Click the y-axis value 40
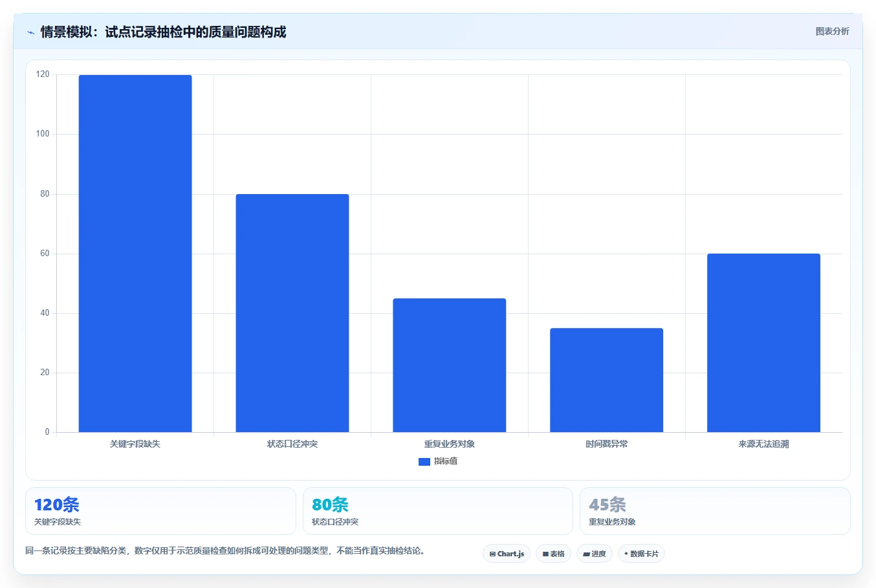 click(45, 313)
